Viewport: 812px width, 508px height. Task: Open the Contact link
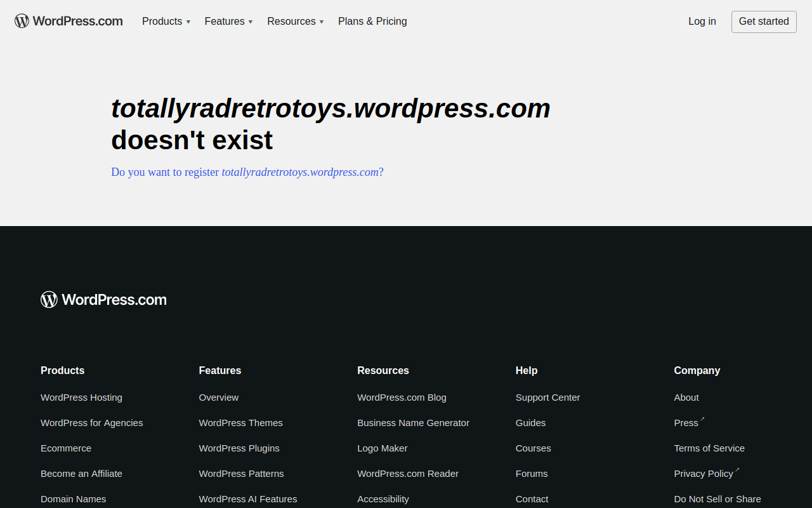(532, 499)
